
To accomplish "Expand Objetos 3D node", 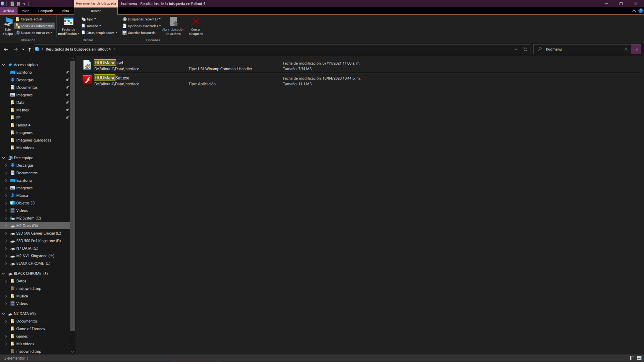I will 6,203.
